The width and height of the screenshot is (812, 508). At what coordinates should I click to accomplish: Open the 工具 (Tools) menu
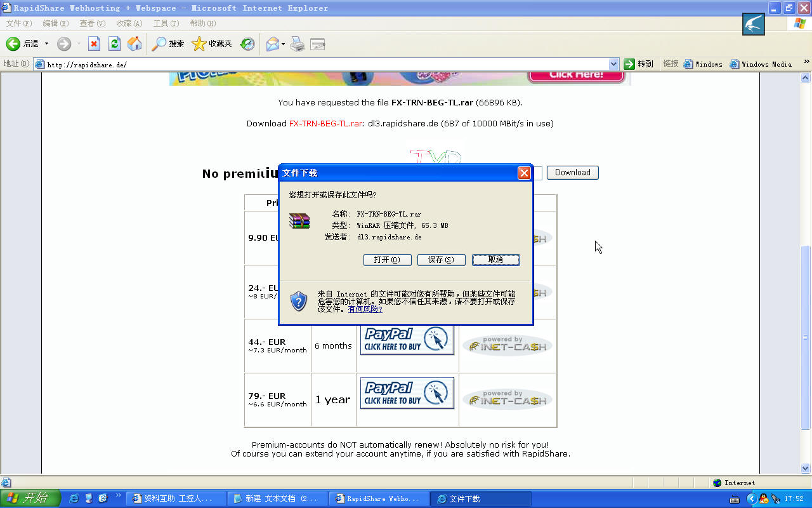(166, 23)
